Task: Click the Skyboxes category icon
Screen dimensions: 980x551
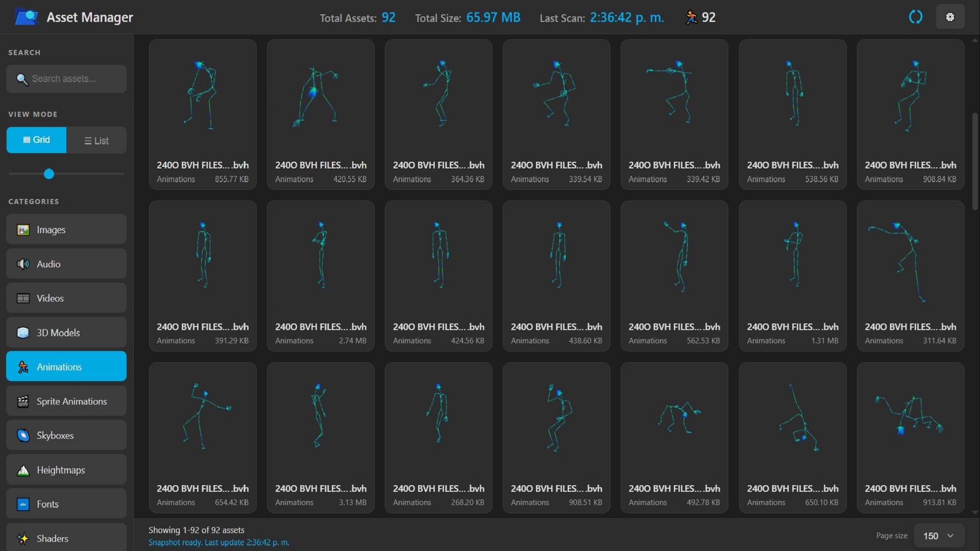Action: point(23,436)
